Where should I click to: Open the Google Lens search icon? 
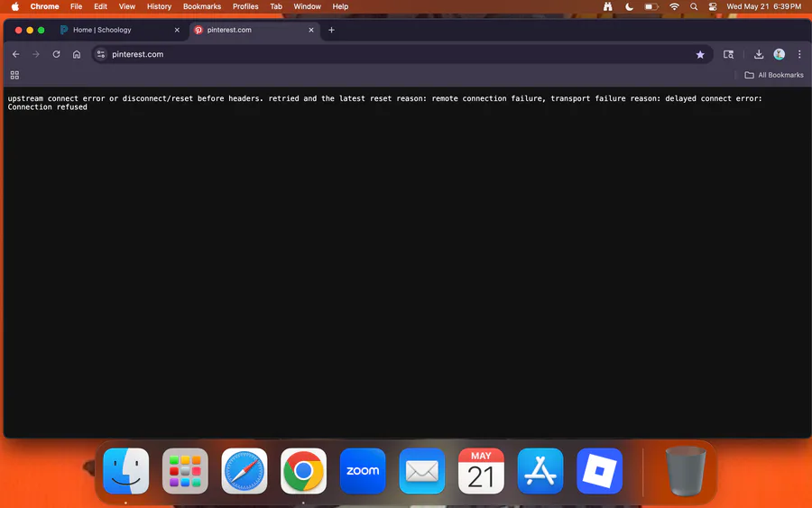[x=729, y=54]
